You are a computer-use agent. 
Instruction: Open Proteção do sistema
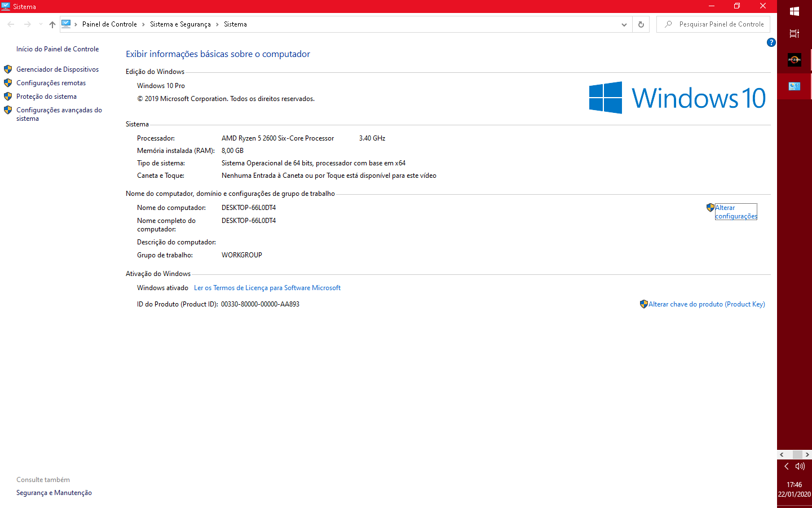click(x=46, y=97)
